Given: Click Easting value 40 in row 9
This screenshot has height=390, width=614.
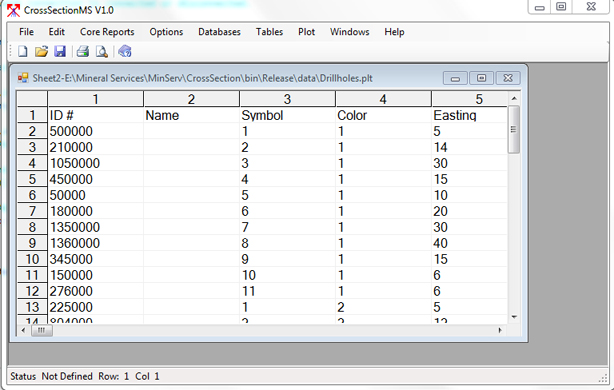Looking at the screenshot, I should pyautogui.click(x=470, y=243).
